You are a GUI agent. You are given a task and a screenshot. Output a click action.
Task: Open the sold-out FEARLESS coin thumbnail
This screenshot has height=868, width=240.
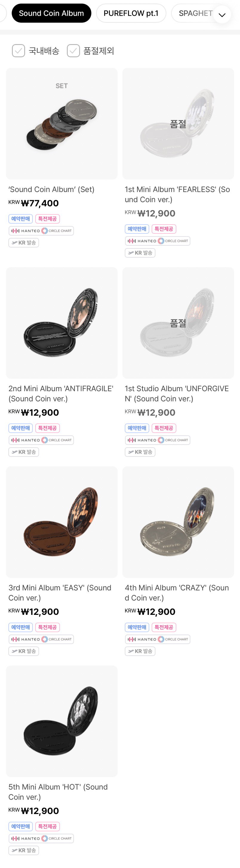178,124
